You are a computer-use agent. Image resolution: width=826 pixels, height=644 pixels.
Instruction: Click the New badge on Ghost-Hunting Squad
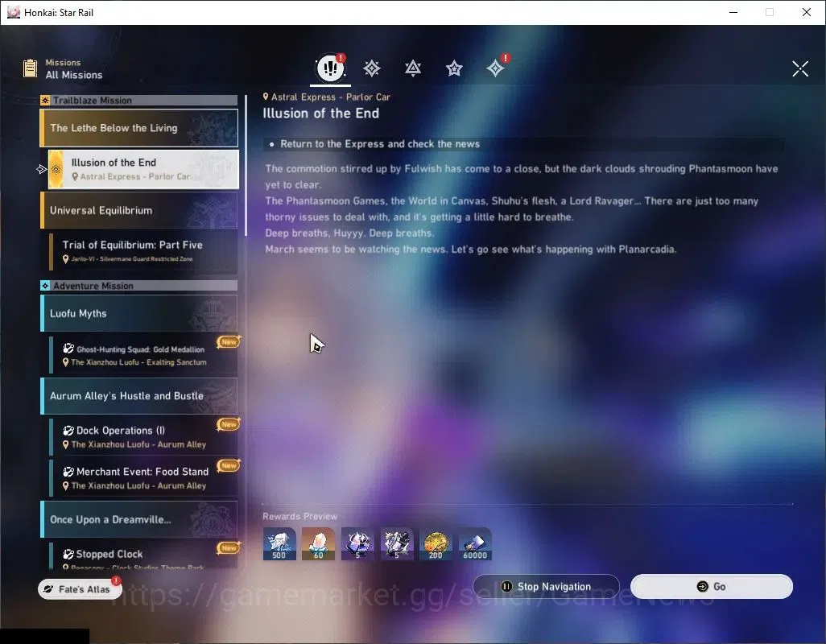(229, 342)
